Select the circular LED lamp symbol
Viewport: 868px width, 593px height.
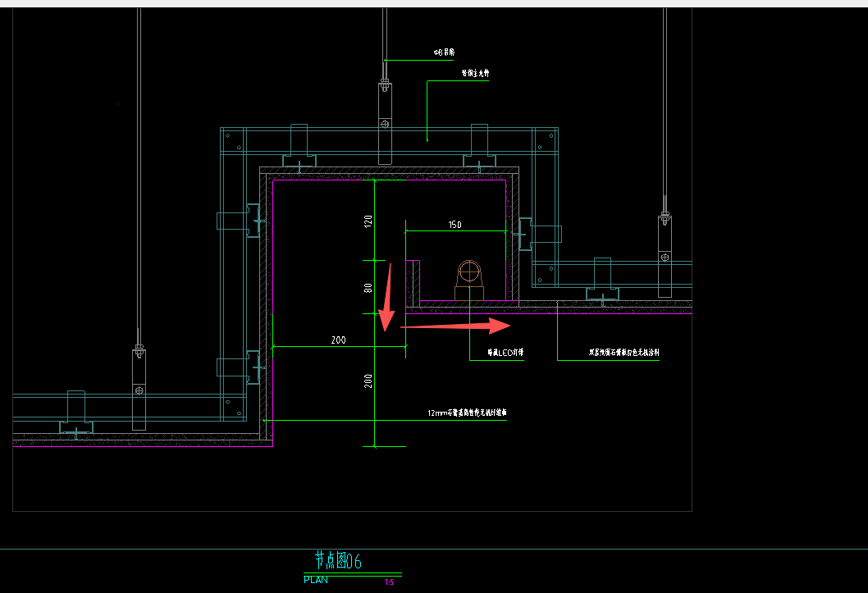[469, 271]
